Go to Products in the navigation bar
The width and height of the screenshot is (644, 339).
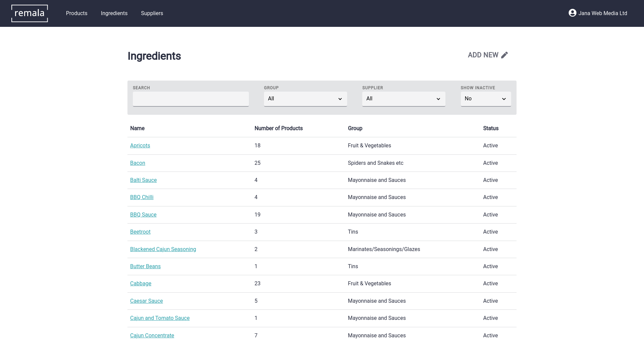pos(76,13)
